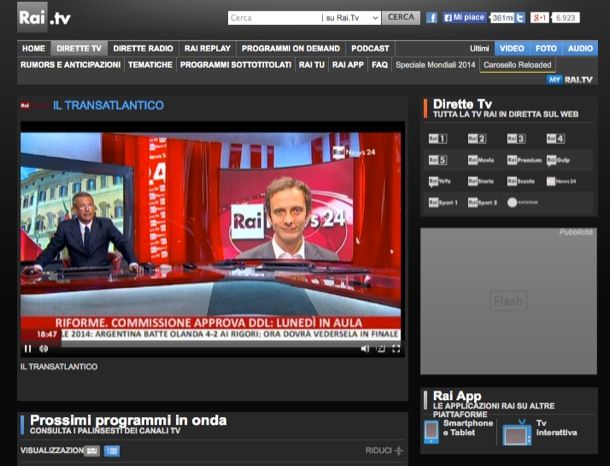The height and width of the screenshot is (466, 610).
Task: Open the TEMATICHE link
Action: pyautogui.click(x=150, y=65)
